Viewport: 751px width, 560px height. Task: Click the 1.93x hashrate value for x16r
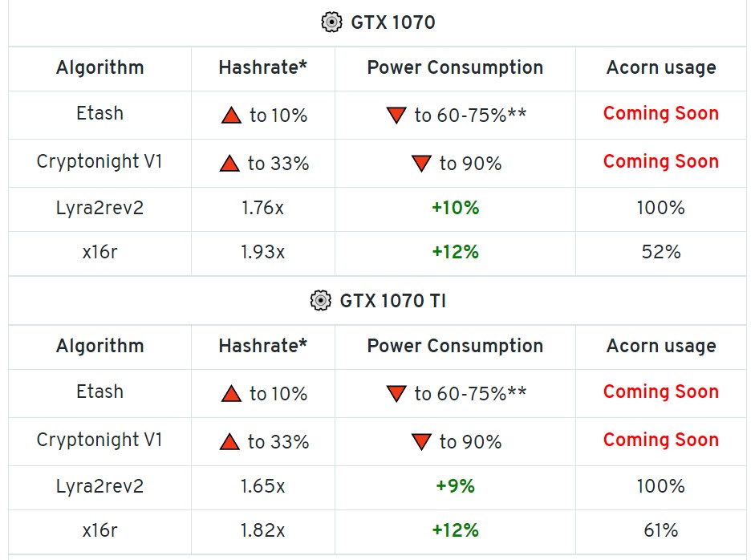pyautogui.click(x=262, y=252)
